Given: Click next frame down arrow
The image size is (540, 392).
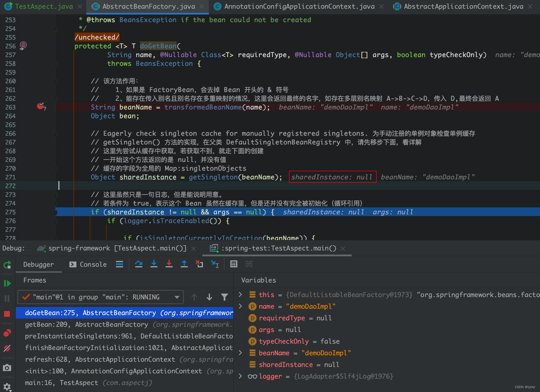Looking at the screenshot, I should click(x=209, y=297).
